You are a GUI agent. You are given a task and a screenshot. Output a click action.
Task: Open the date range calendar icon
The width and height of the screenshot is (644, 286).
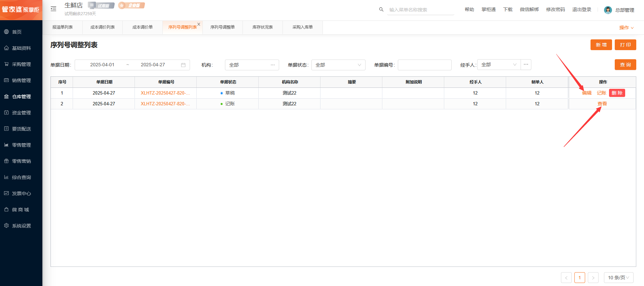click(183, 65)
